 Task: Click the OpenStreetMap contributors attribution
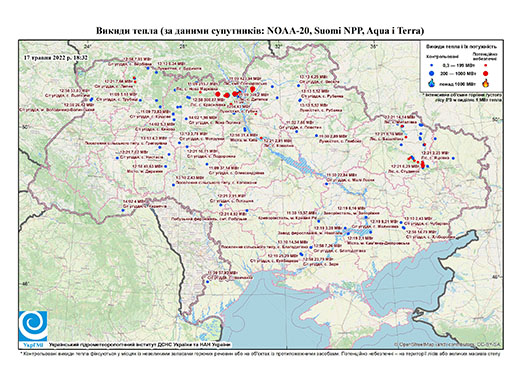[448, 344]
